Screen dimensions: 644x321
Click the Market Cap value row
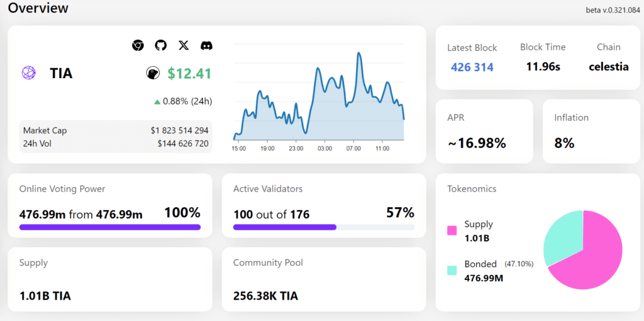click(116, 130)
